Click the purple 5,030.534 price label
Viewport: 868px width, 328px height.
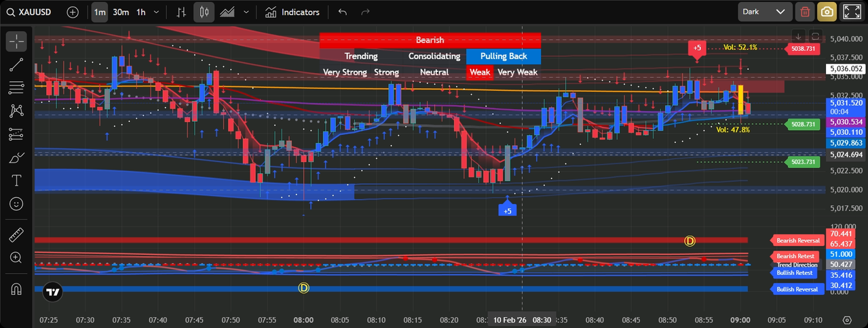tap(845, 123)
